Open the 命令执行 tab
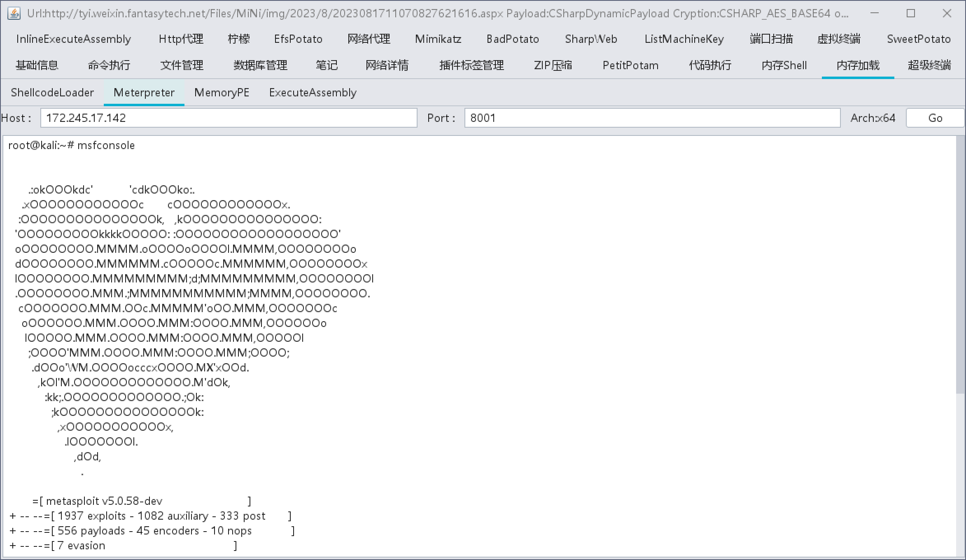 pyautogui.click(x=109, y=65)
